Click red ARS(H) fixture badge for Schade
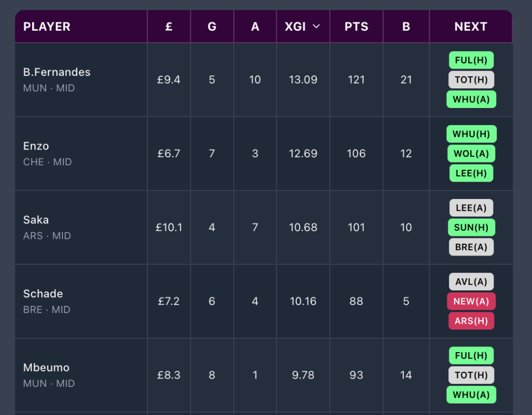Image resolution: width=532 pixels, height=415 pixels. 471,320
